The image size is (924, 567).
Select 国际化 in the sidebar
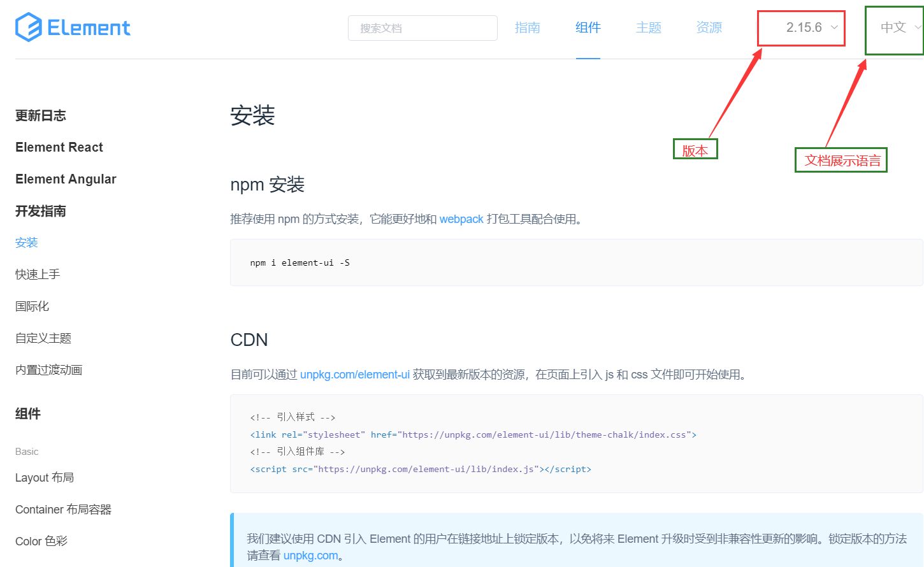pyautogui.click(x=32, y=306)
